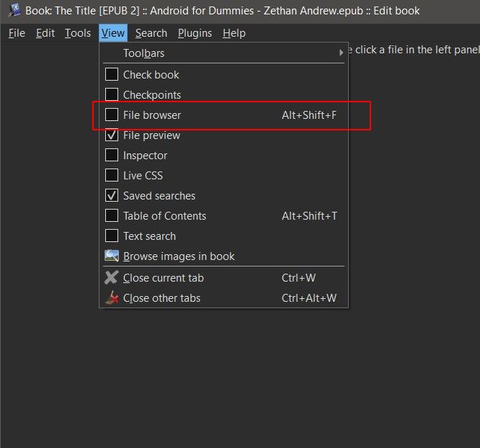Show the Table of Contents panel

(112, 216)
